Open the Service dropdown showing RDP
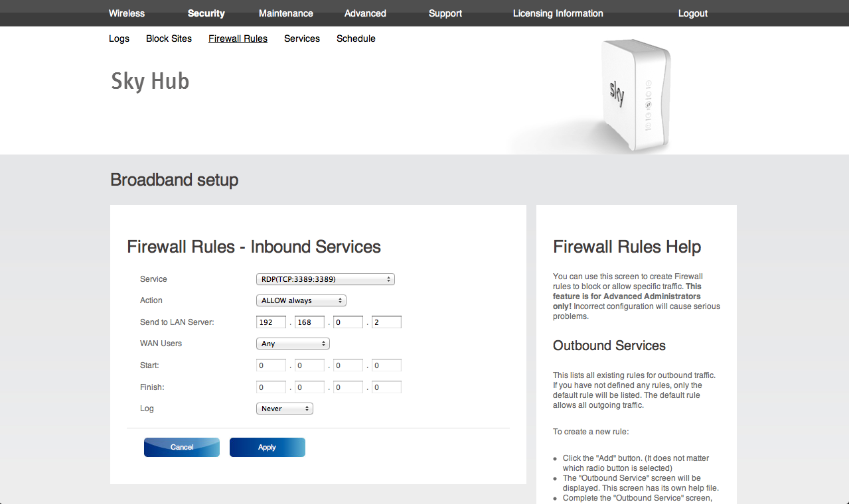 (325, 279)
